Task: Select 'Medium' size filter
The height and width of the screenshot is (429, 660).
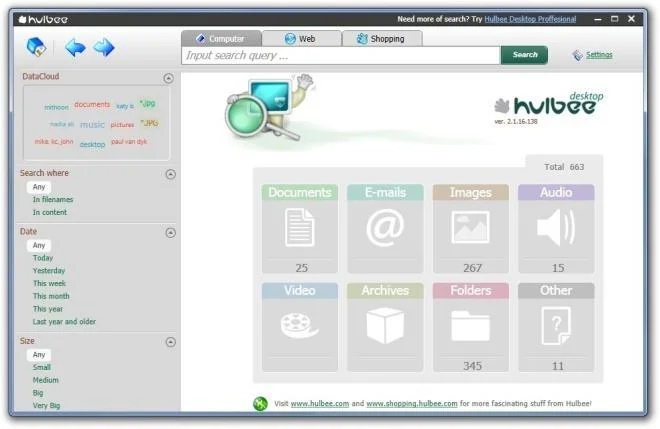Action: point(45,380)
